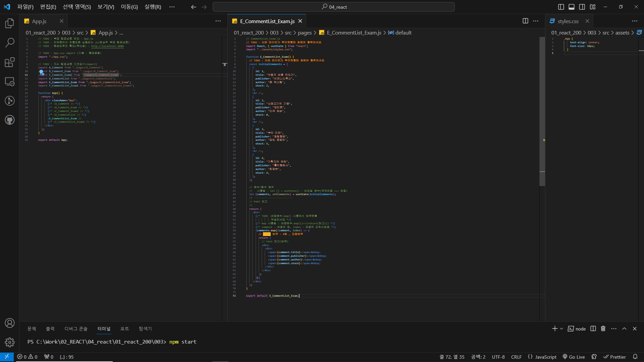Open the Manage gear icon
The image size is (644, 362).
(10, 342)
